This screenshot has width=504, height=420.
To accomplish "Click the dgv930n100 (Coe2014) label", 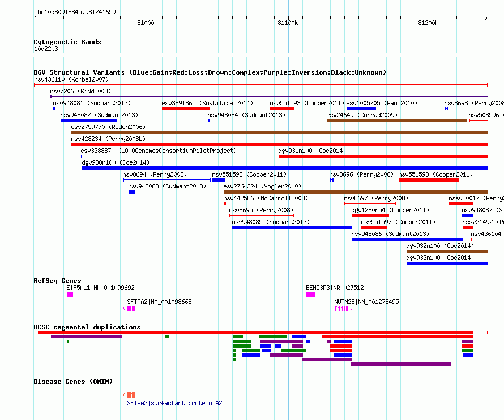I will click(116, 162).
